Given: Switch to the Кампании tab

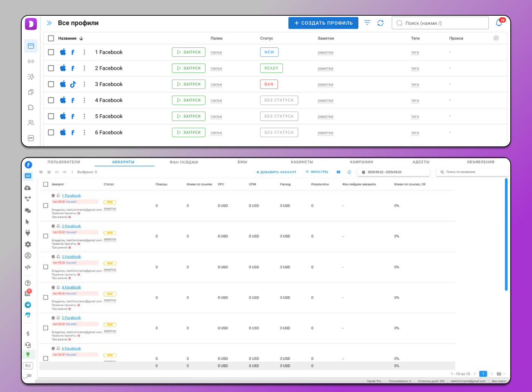Looking at the screenshot, I should (361, 162).
